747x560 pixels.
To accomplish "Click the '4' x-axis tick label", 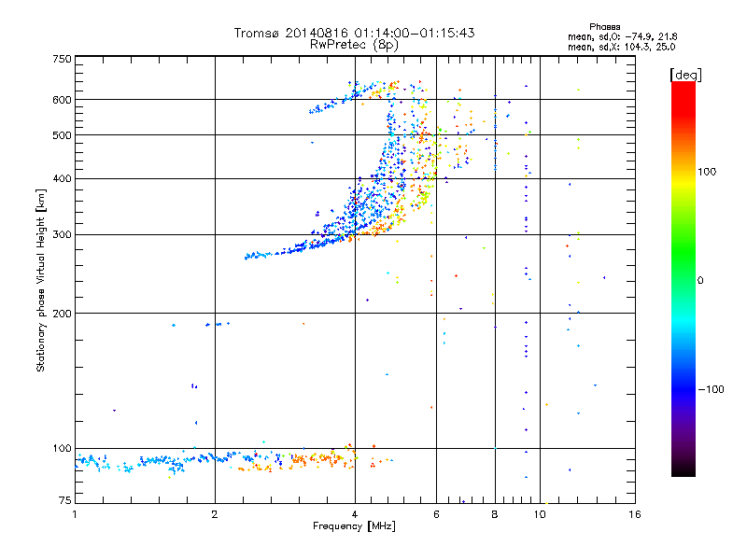I will (x=355, y=514).
